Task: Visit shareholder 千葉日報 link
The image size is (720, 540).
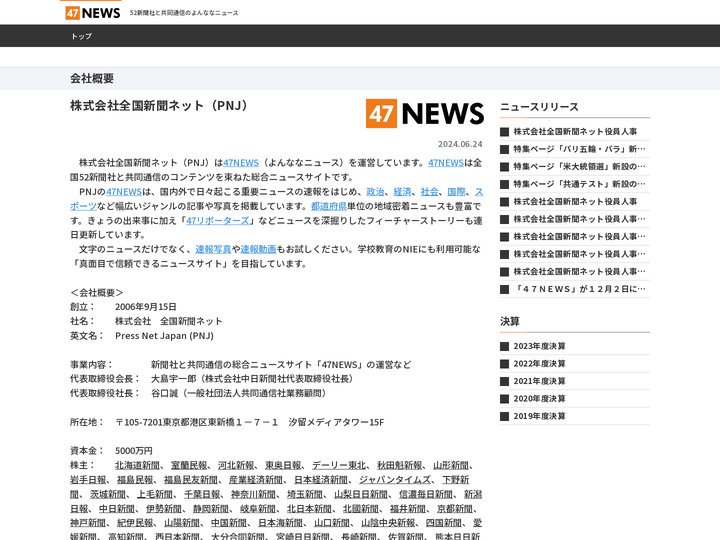Action: pyautogui.click(x=202, y=494)
